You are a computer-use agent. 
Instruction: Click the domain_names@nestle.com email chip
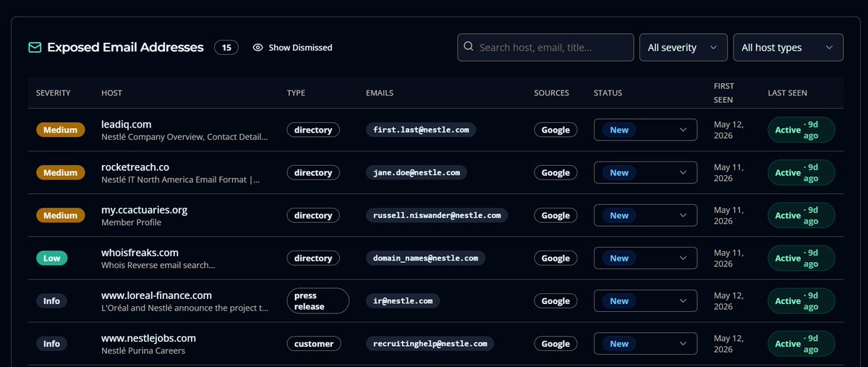pos(425,258)
